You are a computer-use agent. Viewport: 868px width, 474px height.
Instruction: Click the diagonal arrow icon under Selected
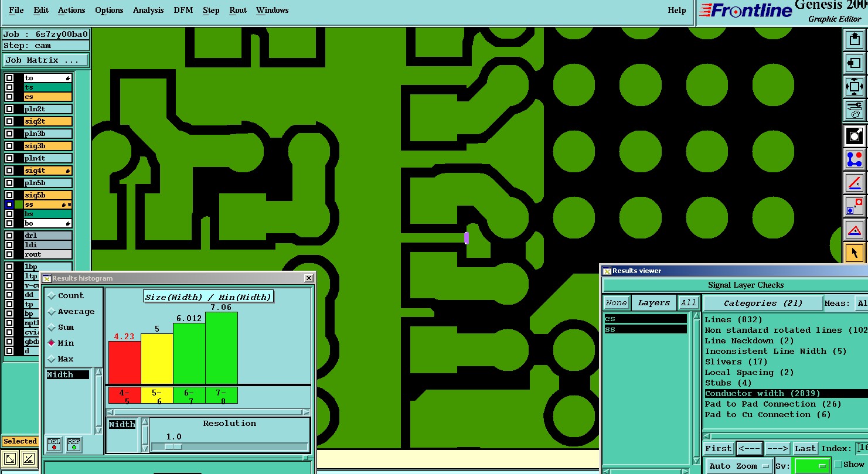point(10,459)
